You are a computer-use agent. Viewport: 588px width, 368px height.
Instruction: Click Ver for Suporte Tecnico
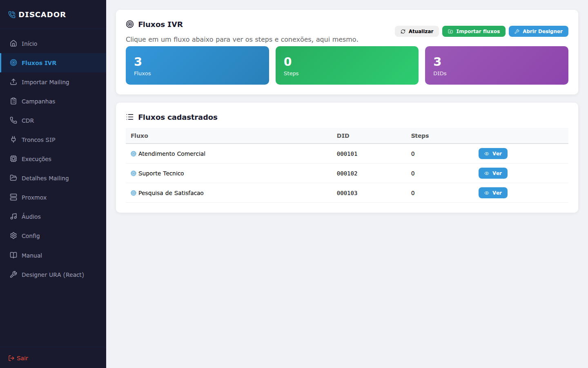tap(493, 173)
